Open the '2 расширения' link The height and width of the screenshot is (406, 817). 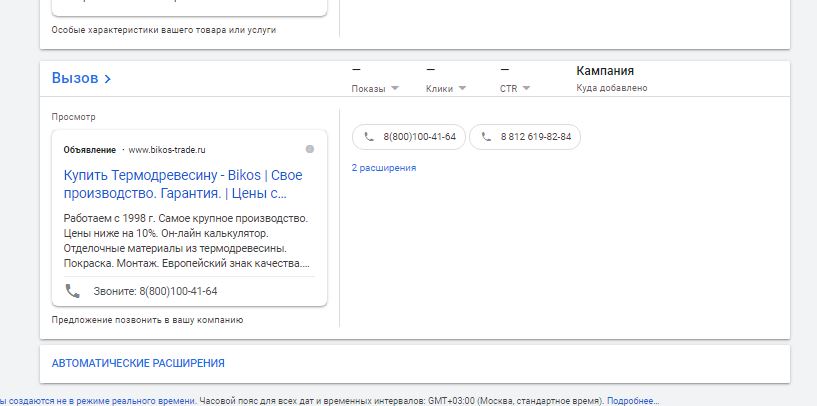384,168
